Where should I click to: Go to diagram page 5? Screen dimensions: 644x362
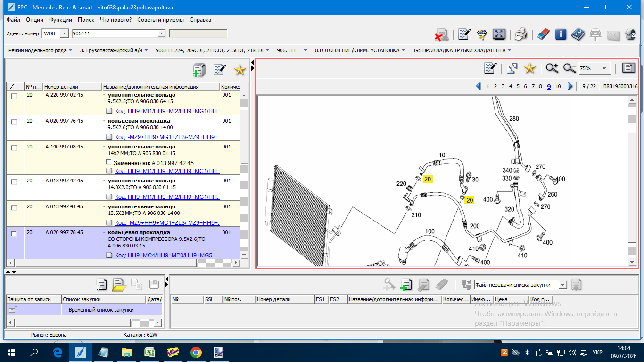point(518,86)
